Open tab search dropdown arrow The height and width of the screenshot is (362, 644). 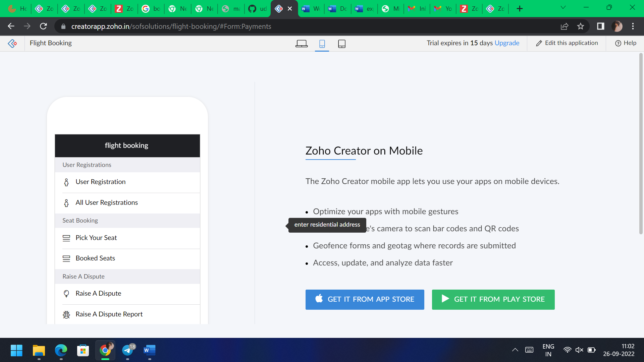563,8
